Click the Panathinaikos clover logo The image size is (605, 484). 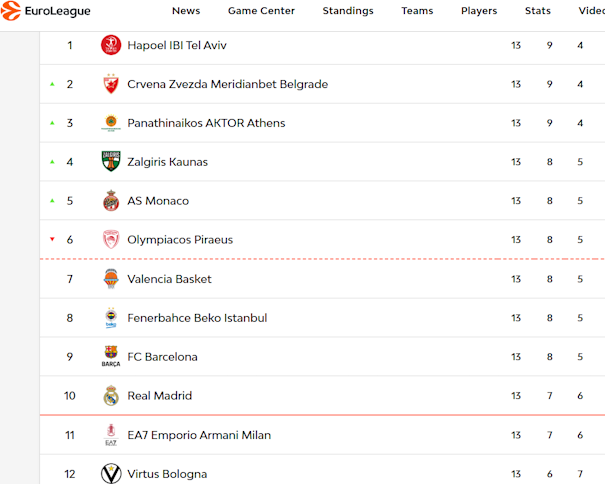[111, 123]
